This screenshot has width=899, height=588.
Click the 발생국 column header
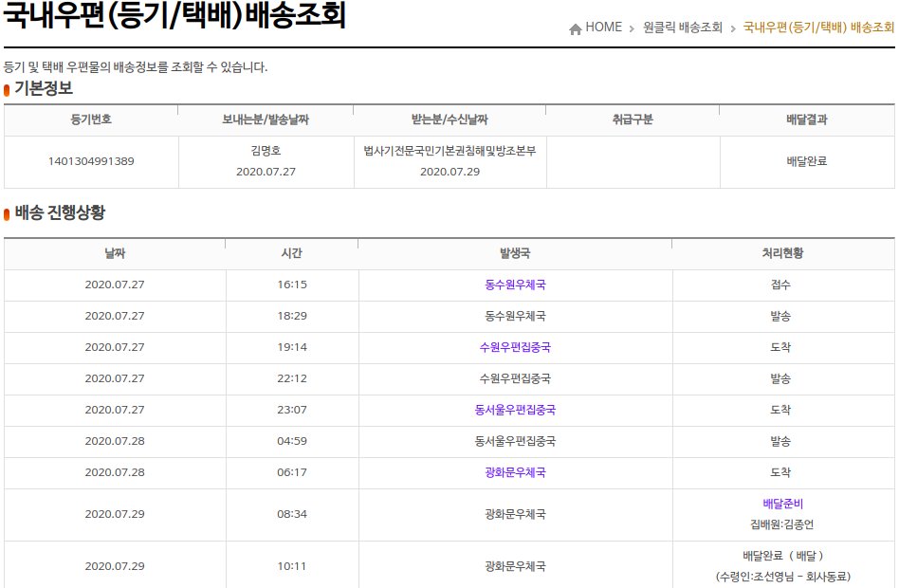515,253
